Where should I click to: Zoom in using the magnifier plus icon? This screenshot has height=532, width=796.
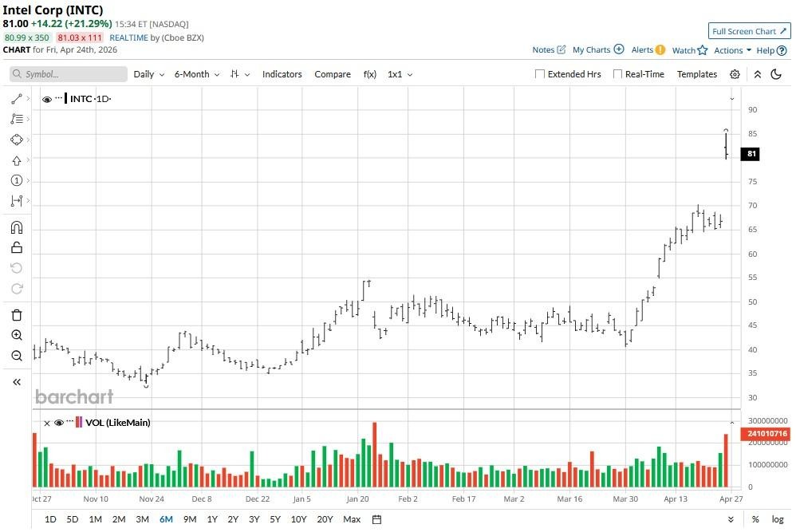point(17,336)
